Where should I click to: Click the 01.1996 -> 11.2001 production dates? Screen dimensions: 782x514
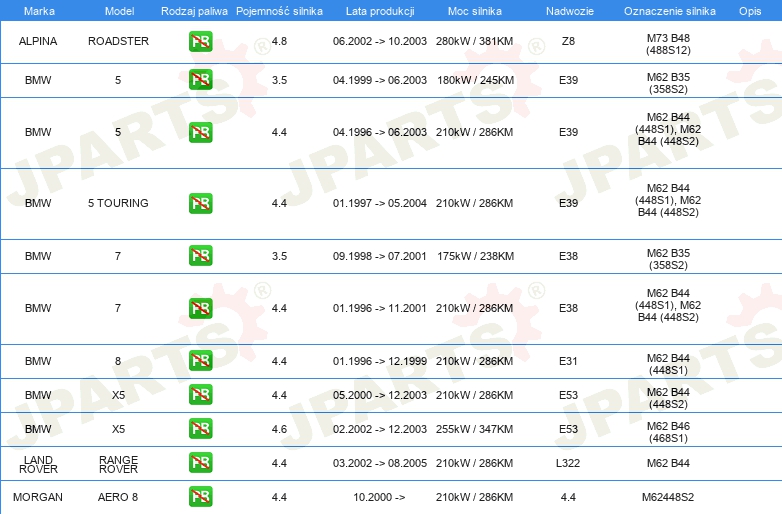tap(380, 309)
